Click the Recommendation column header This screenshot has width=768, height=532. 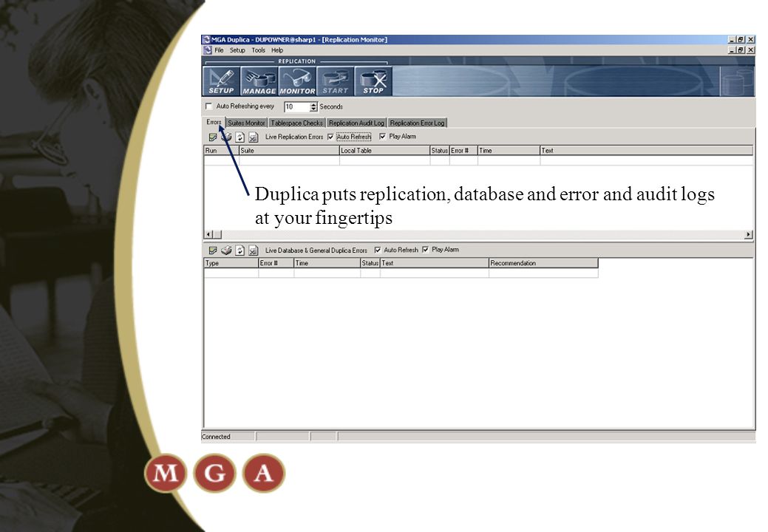click(543, 263)
